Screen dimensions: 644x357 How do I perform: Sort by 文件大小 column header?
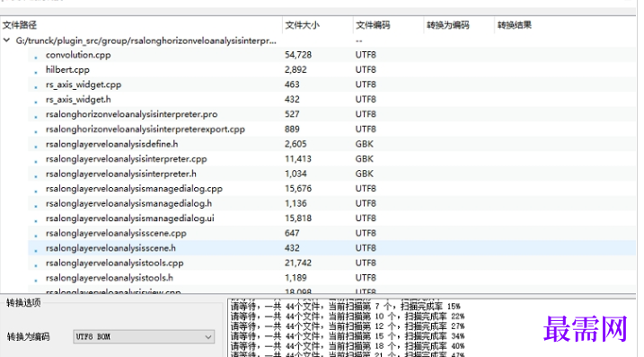(x=317, y=25)
